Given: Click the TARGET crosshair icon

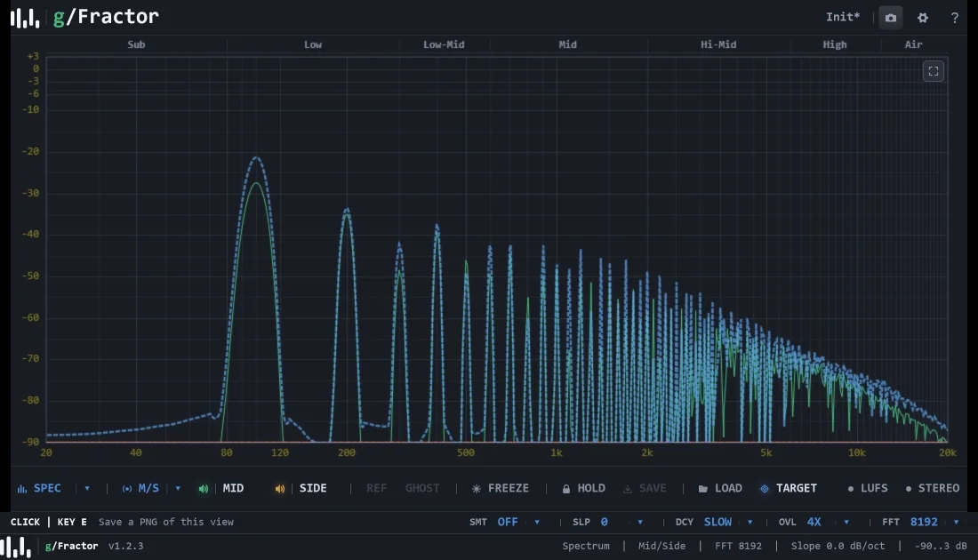Looking at the screenshot, I should [765, 489].
